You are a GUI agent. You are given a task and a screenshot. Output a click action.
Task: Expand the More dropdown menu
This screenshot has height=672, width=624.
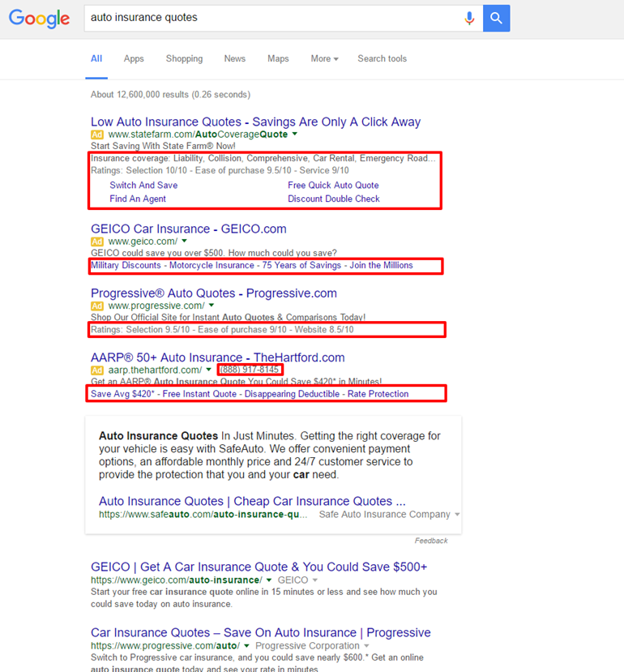coord(324,58)
